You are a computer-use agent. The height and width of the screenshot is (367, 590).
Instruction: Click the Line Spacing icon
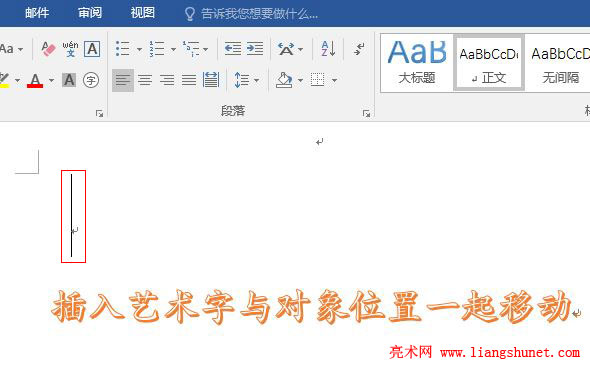coord(242,80)
